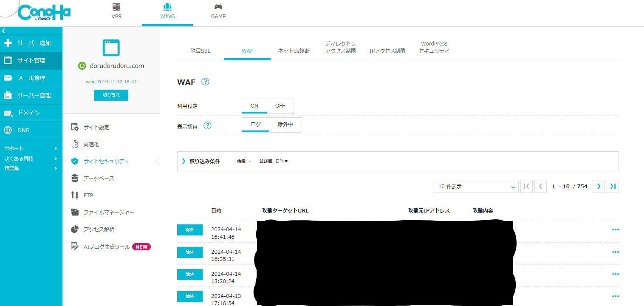
Task: Expand the 絞り込み条件 filter panel
Action: coord(201,161)
